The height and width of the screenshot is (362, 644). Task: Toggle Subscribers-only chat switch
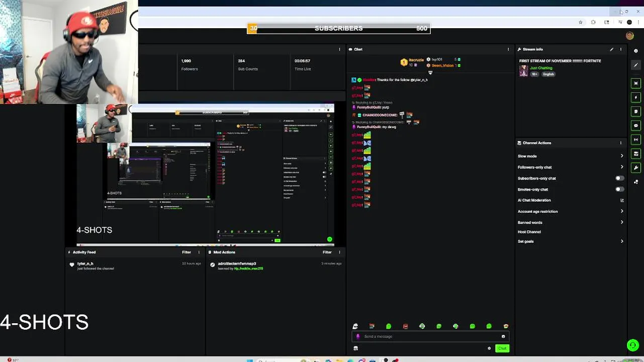[x=620, y=178]
